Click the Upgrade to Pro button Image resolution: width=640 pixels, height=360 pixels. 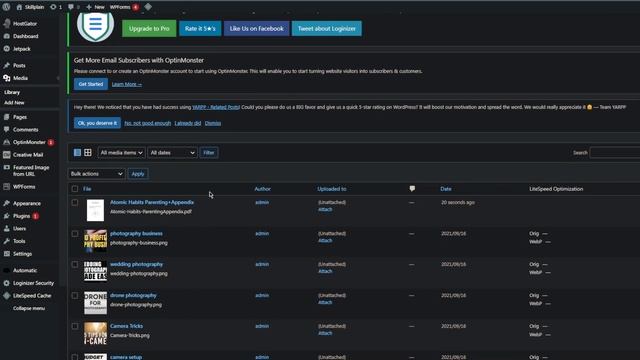149,29
